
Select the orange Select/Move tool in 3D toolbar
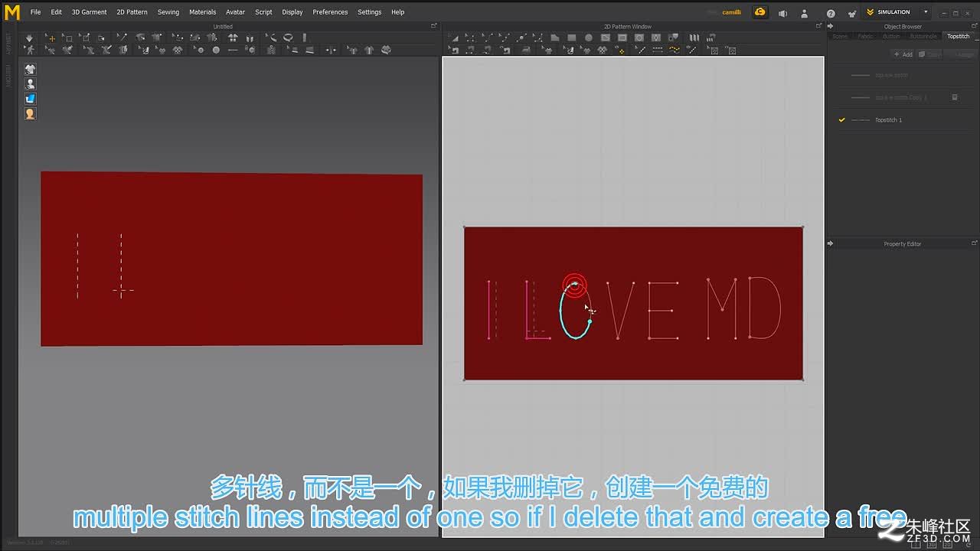click(x=51, y=37)
